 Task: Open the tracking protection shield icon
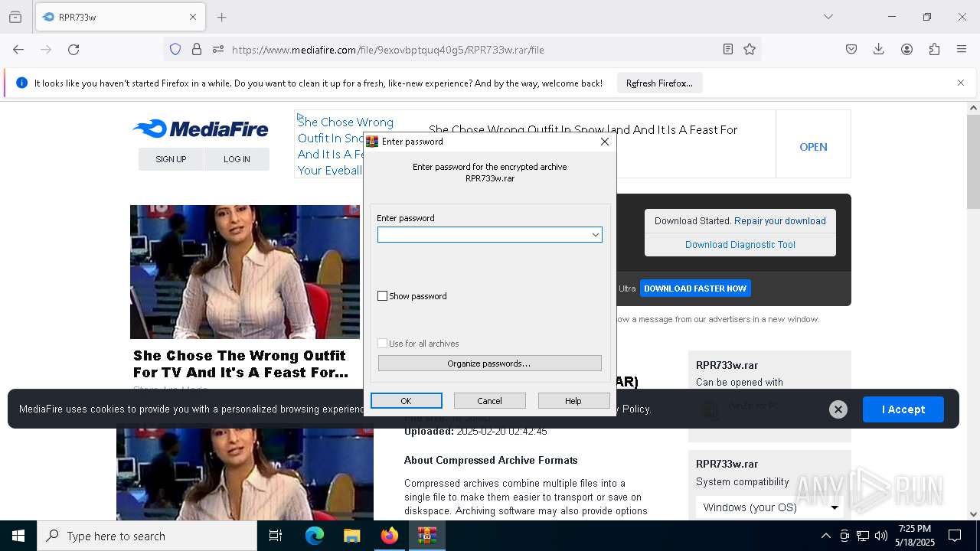(175, 49)
